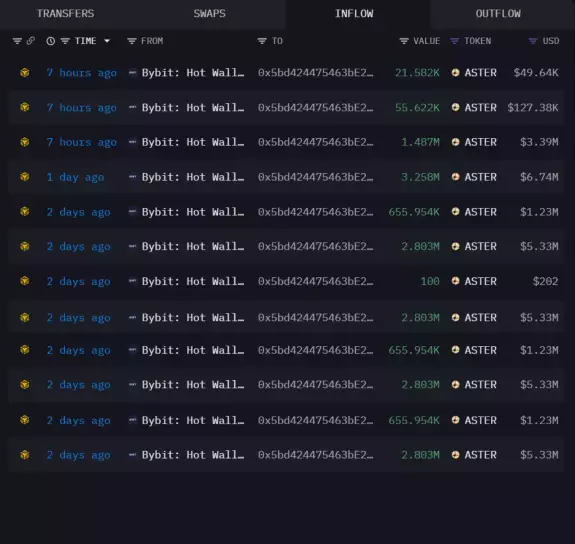Click the FROM column filter icon

tap(132, 41)
